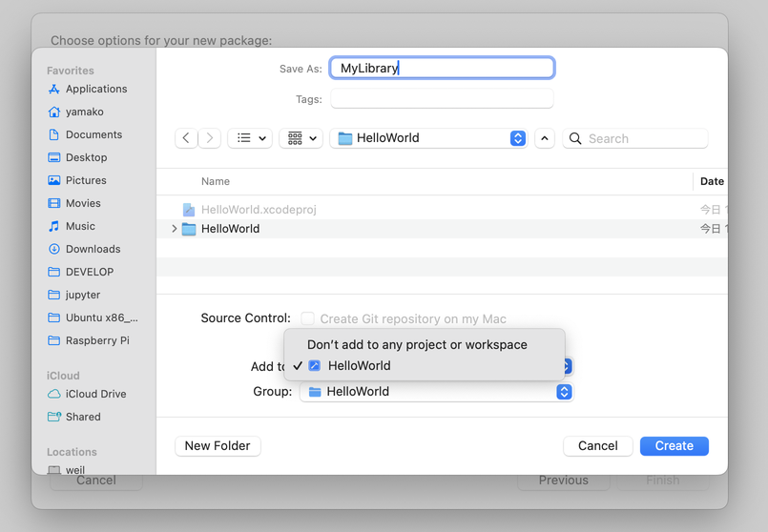Expand the HelloWorld folder disclosure triangle
The width and height of the screenshot is (768, 532).
(174, 229)
